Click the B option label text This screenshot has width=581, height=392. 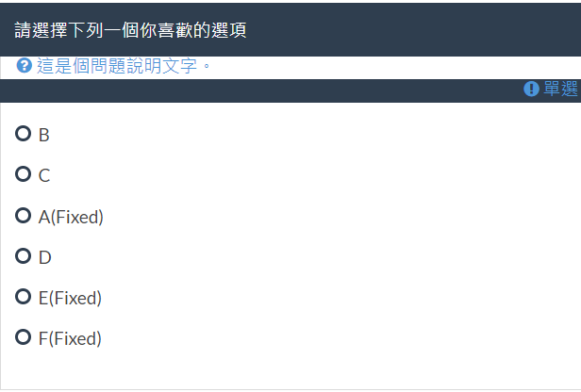(43, 136)
